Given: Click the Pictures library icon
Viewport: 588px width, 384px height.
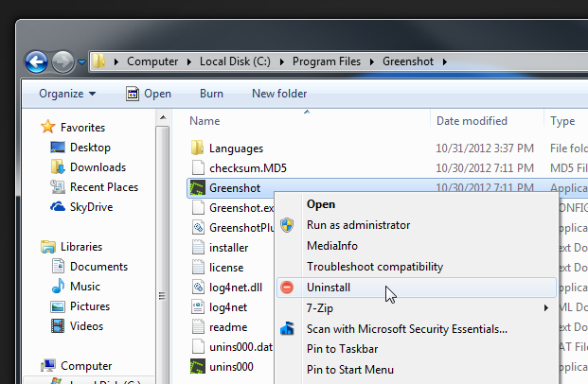Looking at the screenshot, I should click(58, 306).
